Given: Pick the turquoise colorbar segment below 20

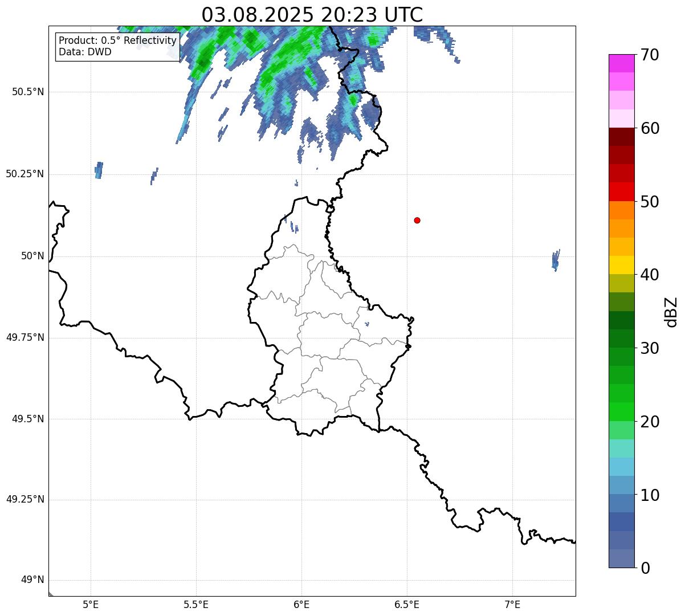Looking at the screenshot, I should coord(622,448).
